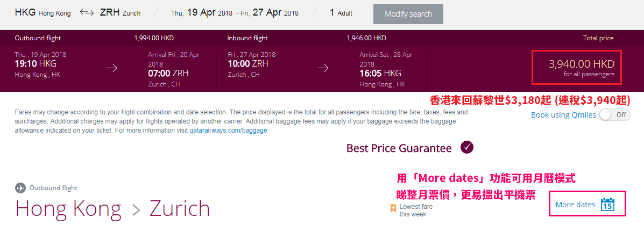
Task: Click the outbound flight arrow icon
Action: [112, 68]
